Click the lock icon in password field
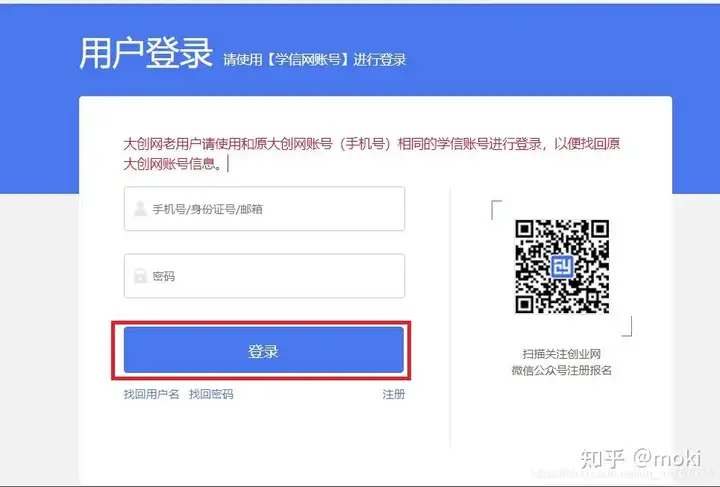Screen dimensions: 720x487 140,276
